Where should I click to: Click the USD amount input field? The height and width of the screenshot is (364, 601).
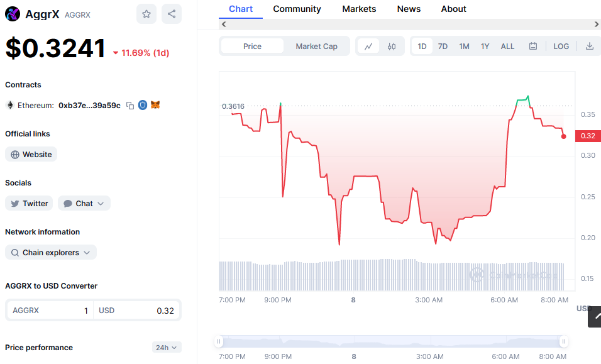coord(136,311)
